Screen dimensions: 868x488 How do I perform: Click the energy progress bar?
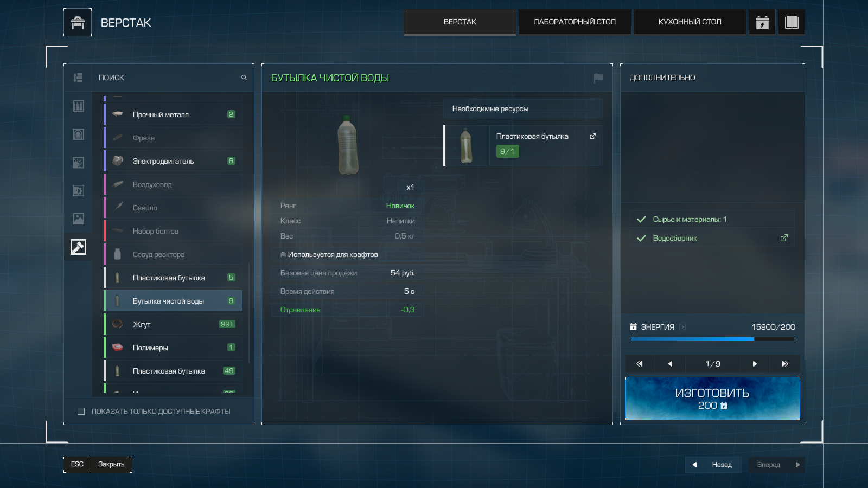pos(712,339)
